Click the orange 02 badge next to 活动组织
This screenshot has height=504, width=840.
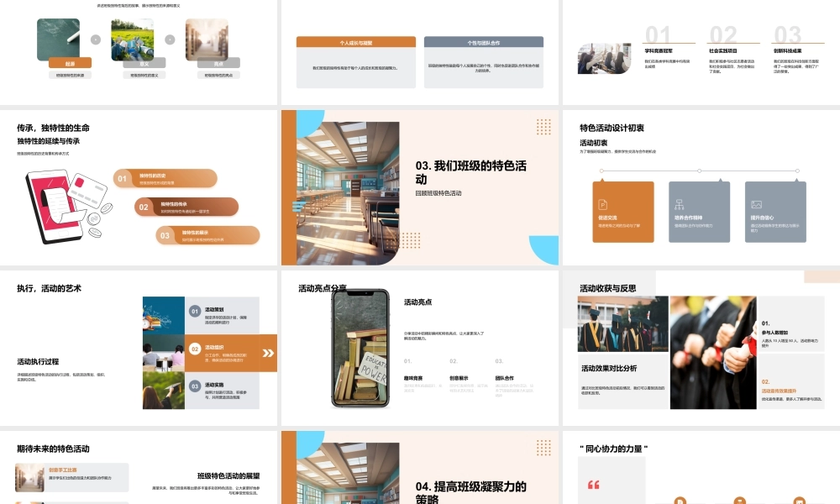(195, 349)
